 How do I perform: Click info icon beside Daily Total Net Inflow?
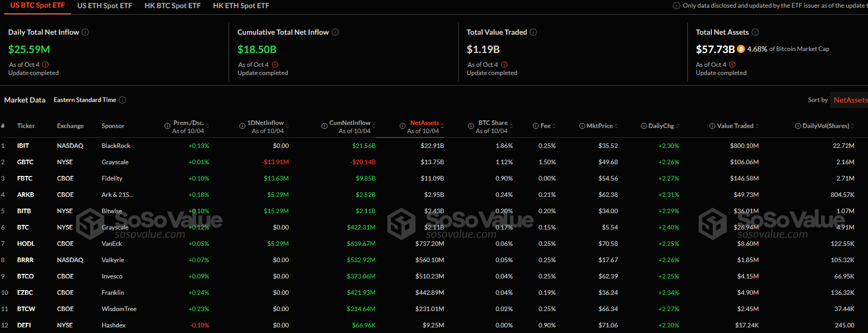(x=85, y=32)
